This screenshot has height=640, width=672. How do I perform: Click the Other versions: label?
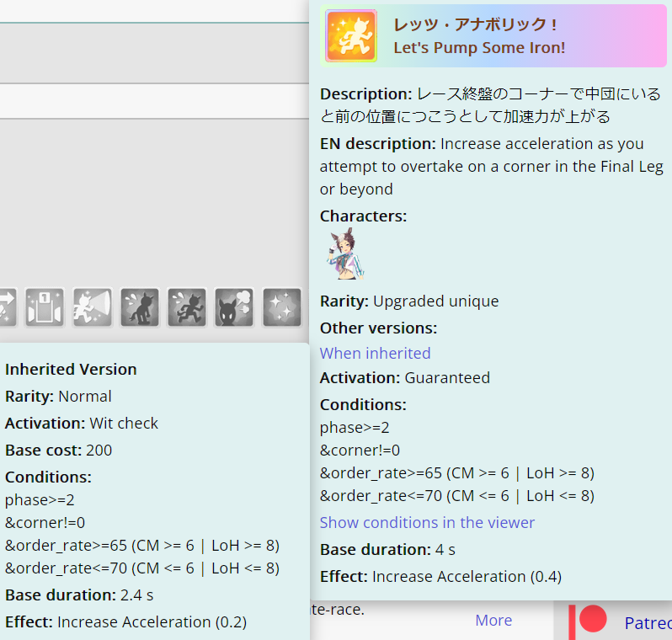378,328
